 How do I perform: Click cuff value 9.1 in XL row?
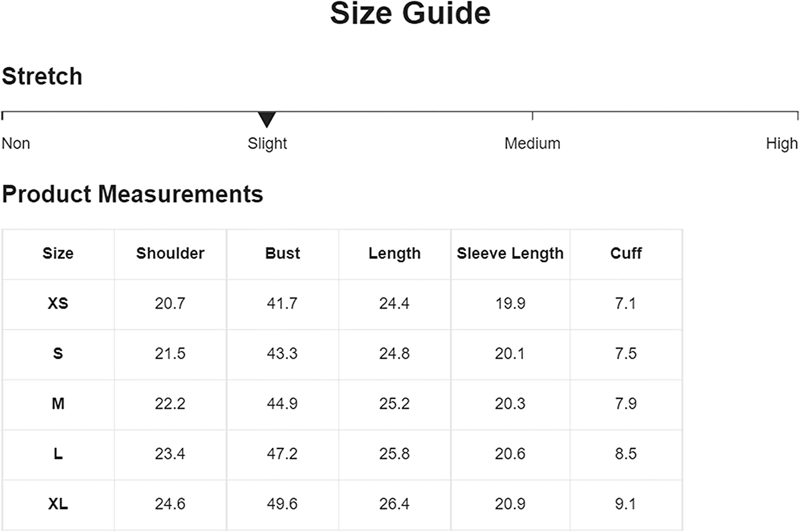[626, 504]
